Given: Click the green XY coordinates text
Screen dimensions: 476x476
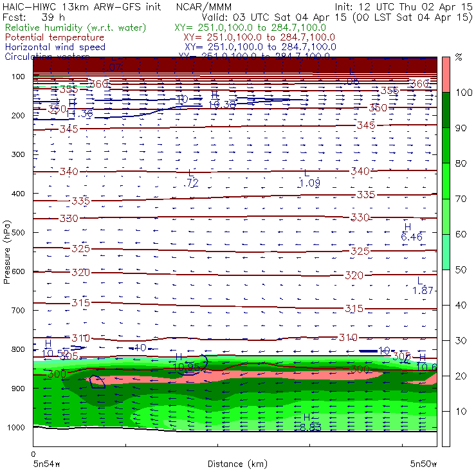Looking at the screenshot, I should click(x=250, y=28).
